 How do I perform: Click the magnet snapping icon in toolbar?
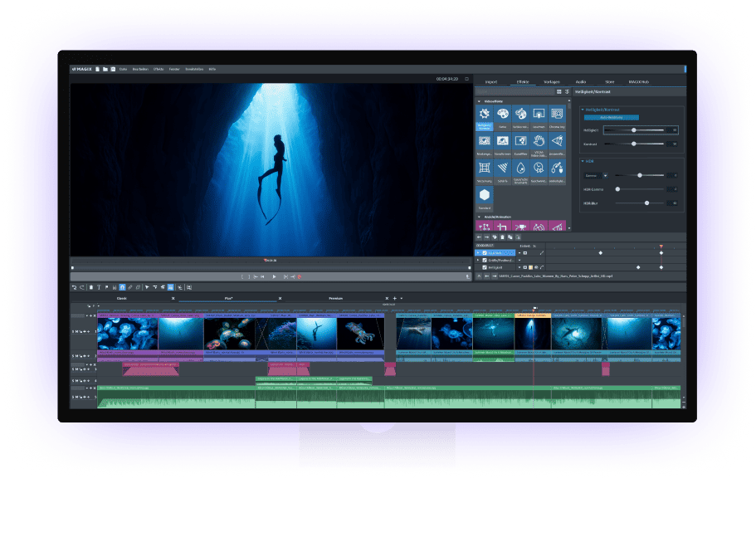(124, 288)
